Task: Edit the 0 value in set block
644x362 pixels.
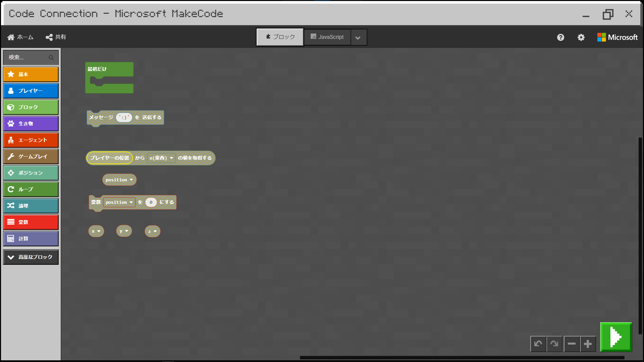Action: point(151,202)
